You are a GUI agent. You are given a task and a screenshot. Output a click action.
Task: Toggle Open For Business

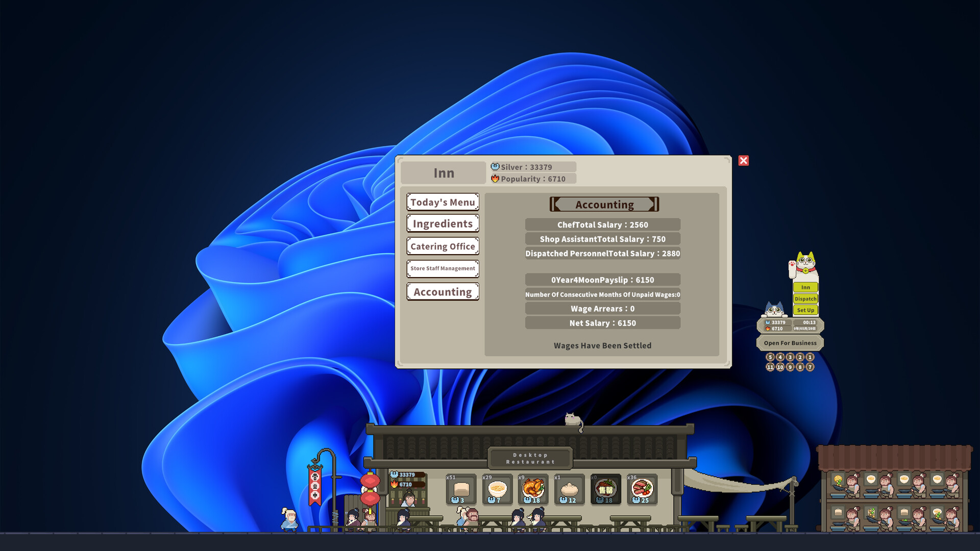(x=790, y=343)
